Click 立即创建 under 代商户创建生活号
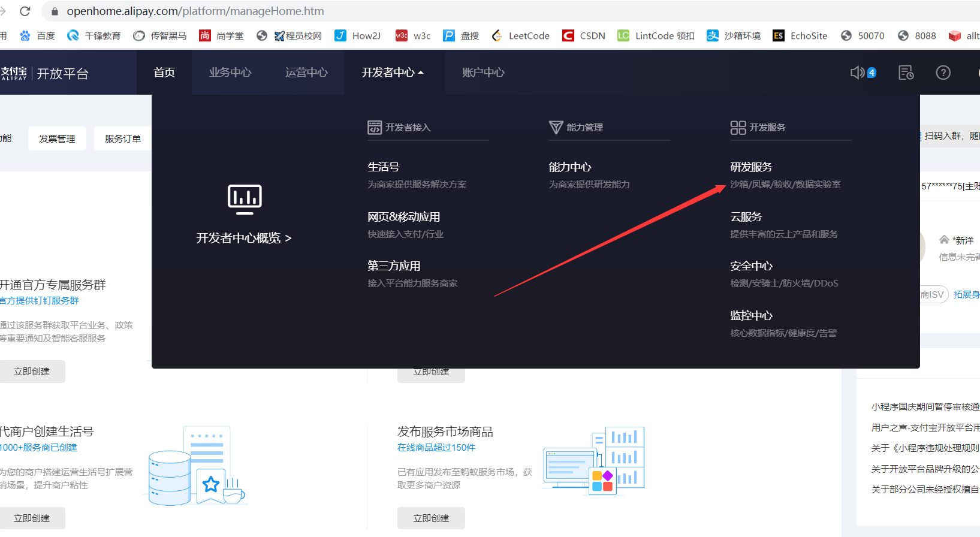 tap(32, 518)
